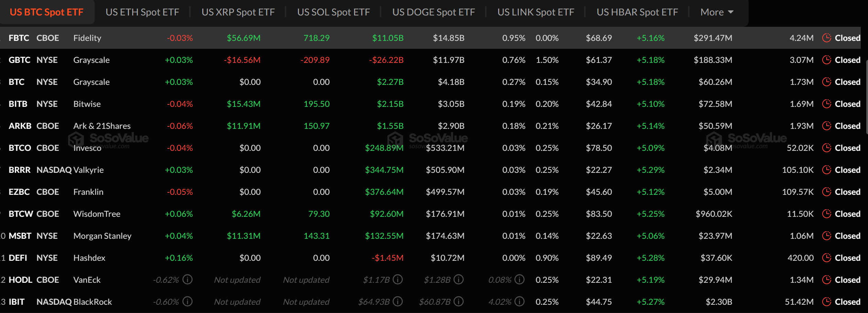Viewport: 868px width, 313px height.
Task: Click the red clock icon beside GBTC Closed status
Action: [x=827, y=60]
